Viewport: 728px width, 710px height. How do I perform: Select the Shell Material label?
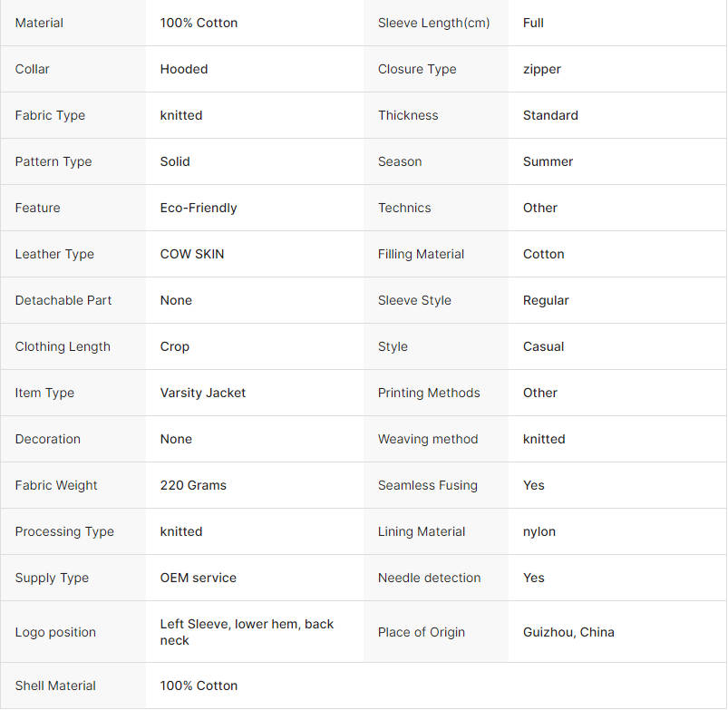(x=55, y=686)
